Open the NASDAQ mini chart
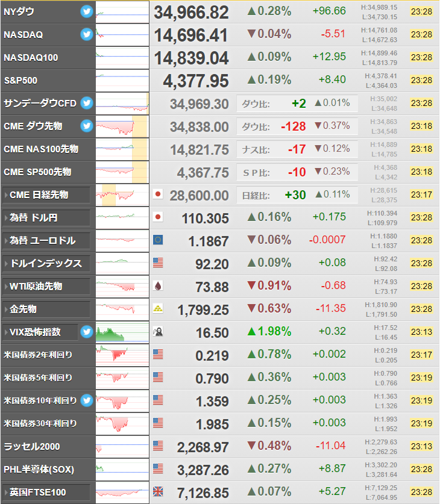This screenshot has width=440, height=504. [x=122, y=35]
